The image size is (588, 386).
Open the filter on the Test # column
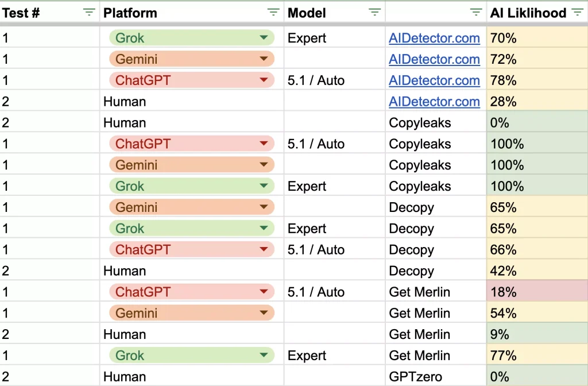[x=89, y=12]
